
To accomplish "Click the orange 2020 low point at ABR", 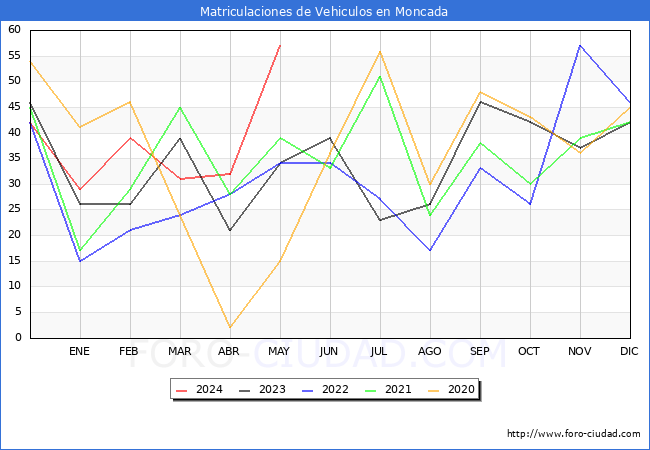I will (x=230, y=327).
